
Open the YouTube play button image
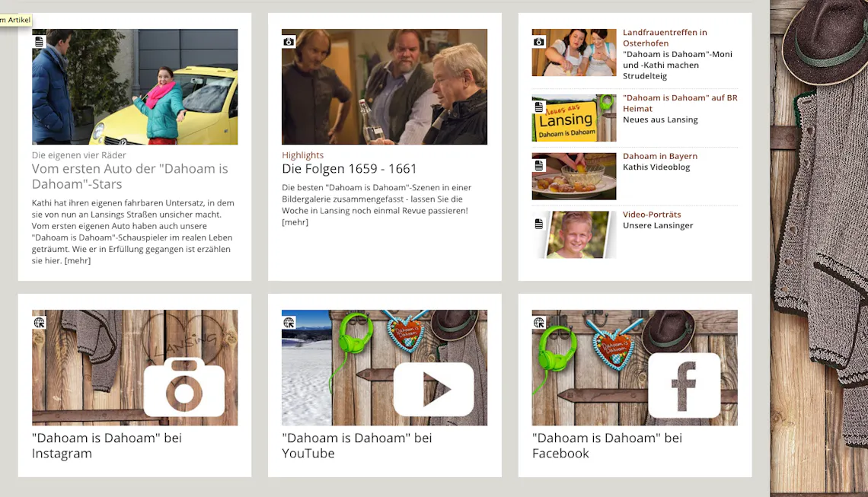pos(433,388)
